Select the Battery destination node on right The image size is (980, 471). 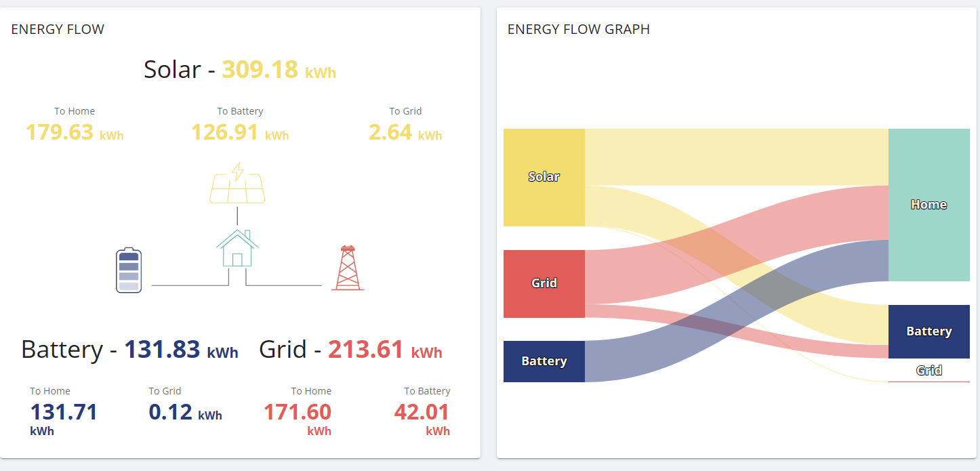point(929,331)
